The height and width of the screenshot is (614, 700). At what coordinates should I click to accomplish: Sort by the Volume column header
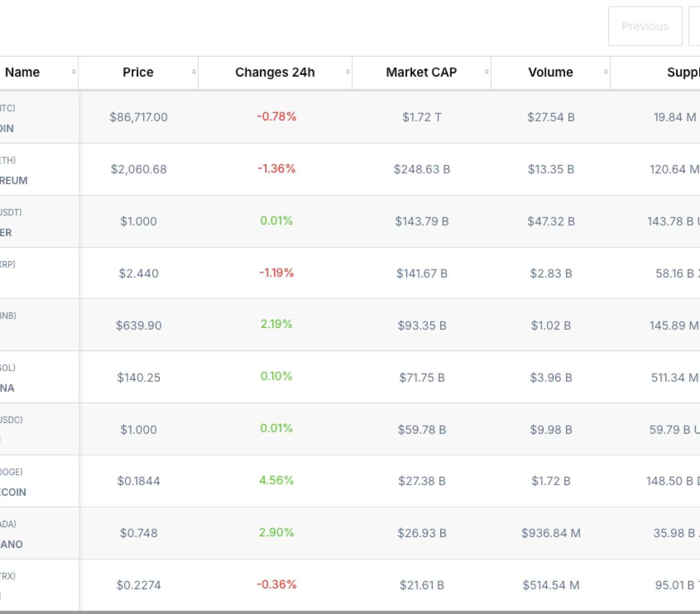pos(550,72)
